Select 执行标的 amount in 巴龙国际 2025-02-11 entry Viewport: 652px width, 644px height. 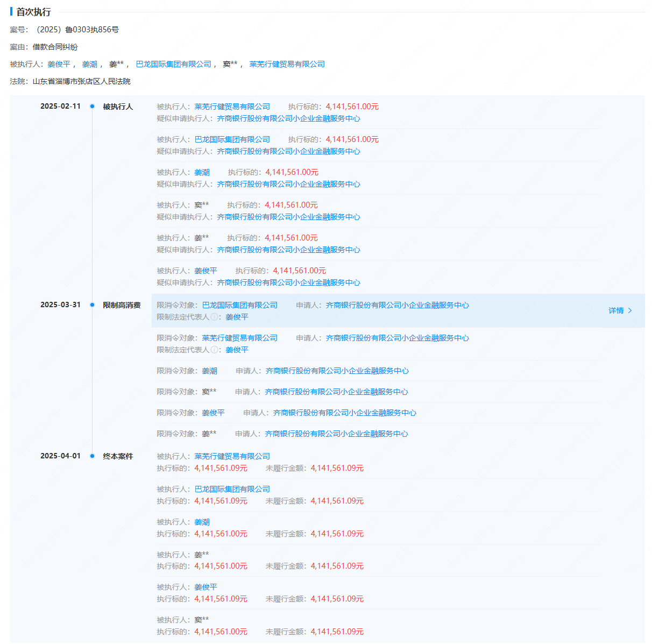(x=352, y=140)
